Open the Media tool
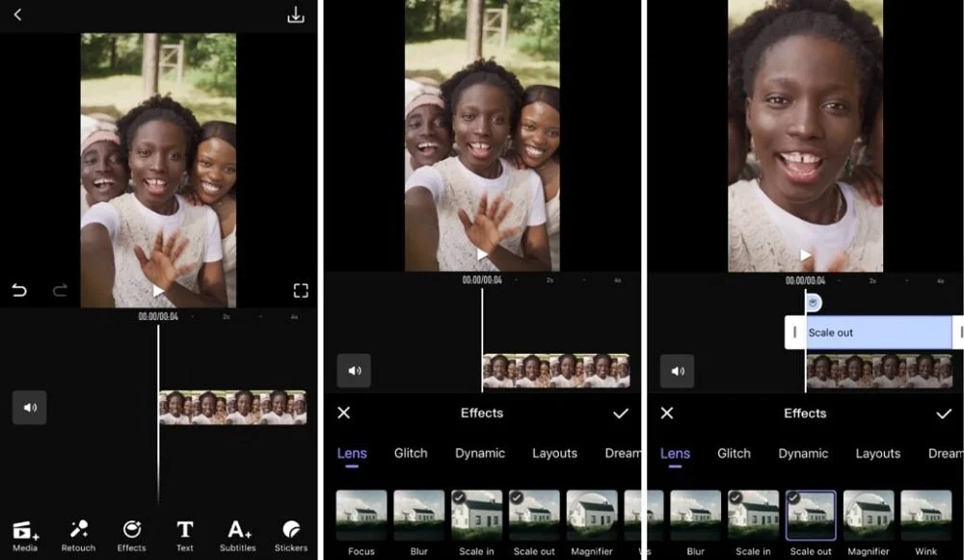Viewport: 964px width, 560px height. pyautogui.click(x=25, y=536)
